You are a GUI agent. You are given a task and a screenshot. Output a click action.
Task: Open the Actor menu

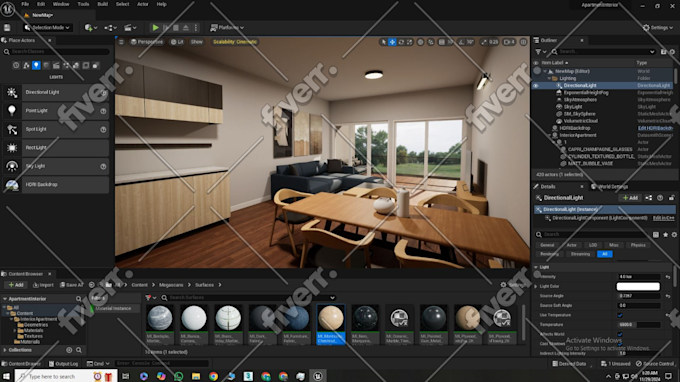143,4
